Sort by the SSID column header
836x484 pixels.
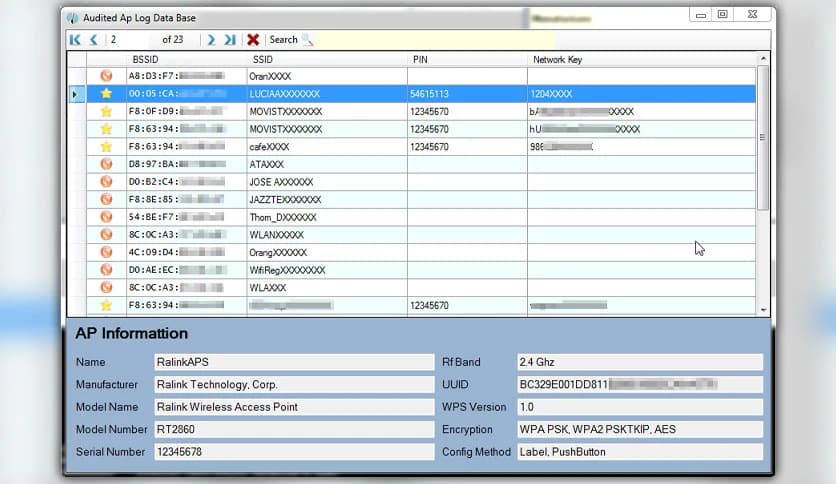coord(263,60)
